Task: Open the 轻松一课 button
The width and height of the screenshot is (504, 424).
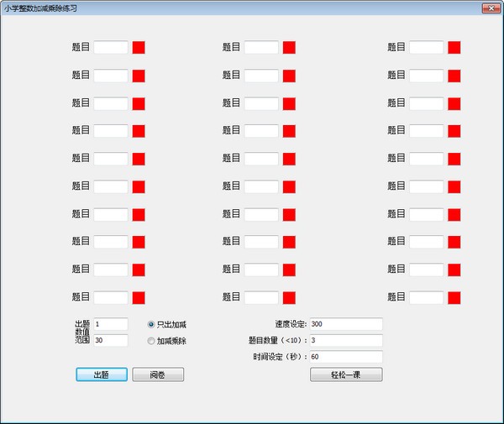Action: pyautogui.click(x=346, y=374)
